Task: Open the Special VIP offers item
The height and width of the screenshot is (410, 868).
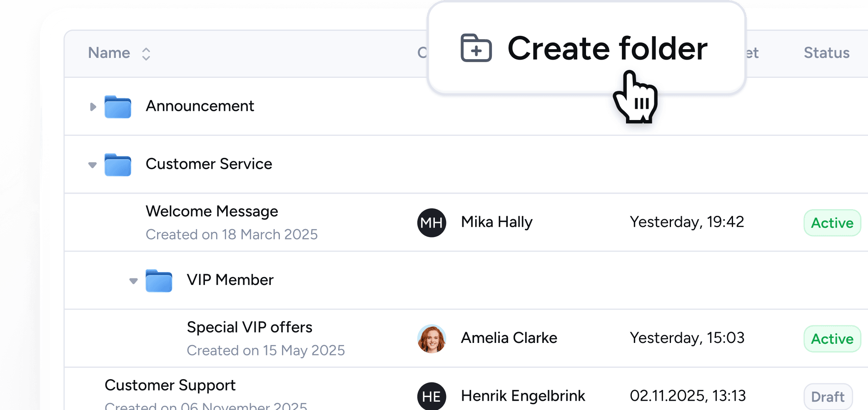Action: click(x=249, y=327)
